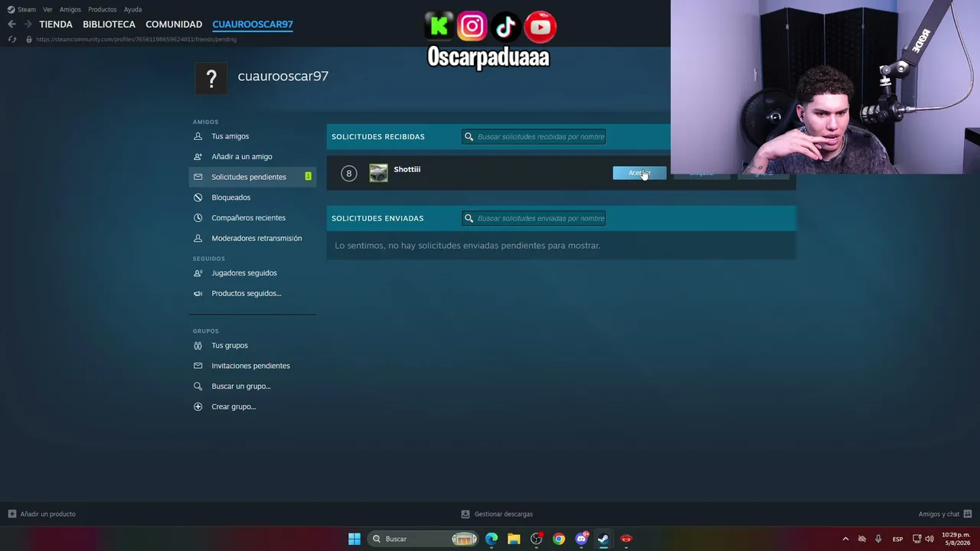Open Discord from the taskbar
The width and height of the screenshot is (980, 551).
pyautogui.click(x=581, y=539)
